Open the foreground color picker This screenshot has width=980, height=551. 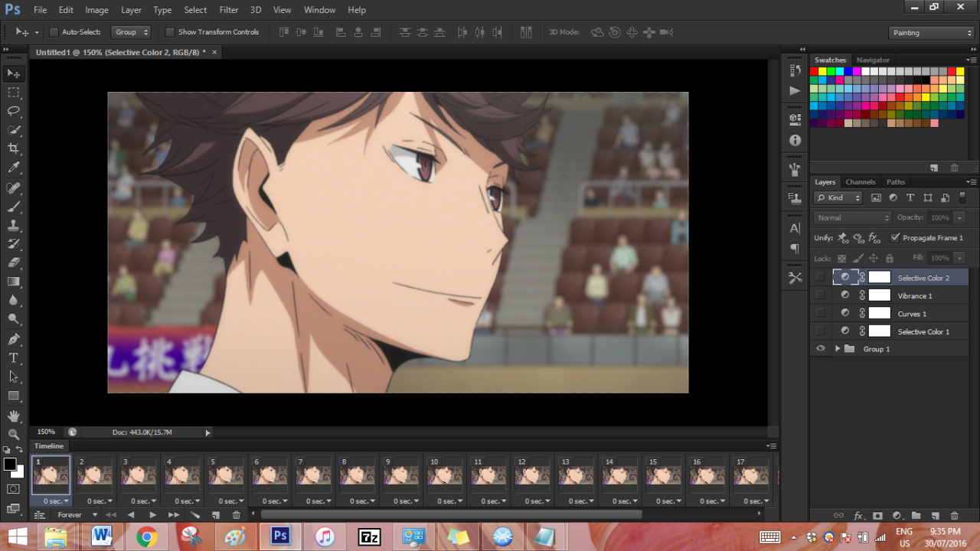(10, 465)
